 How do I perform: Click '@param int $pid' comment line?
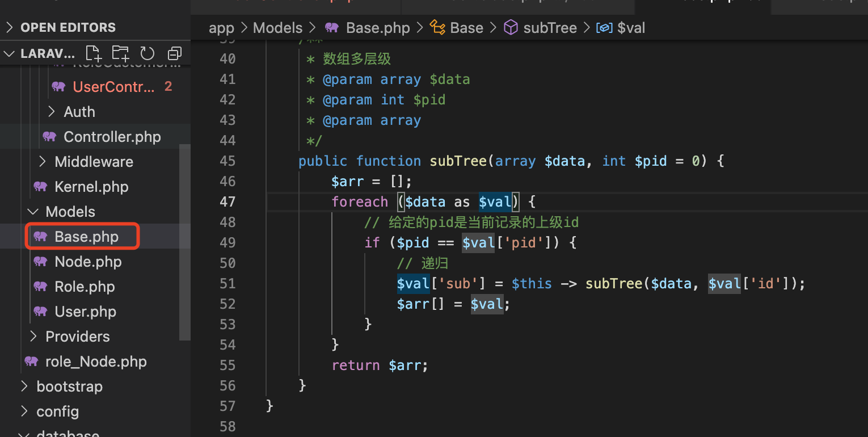pyautogui.click(x=384, y=100)
